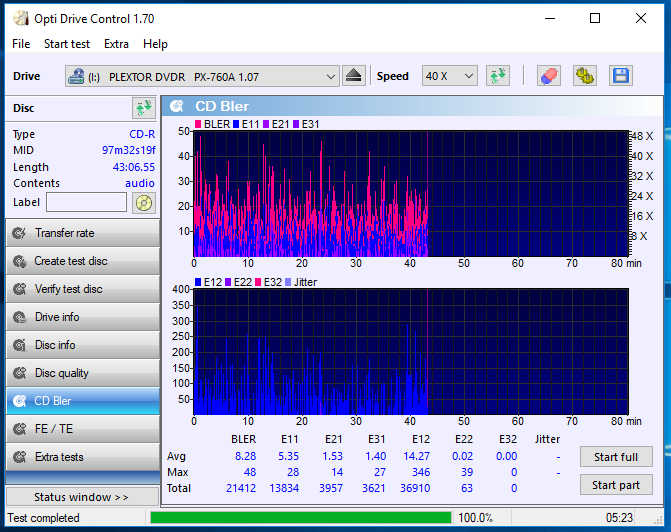The height and width of the screenshot is (532, 671).
Task: Select Transfer rate in sidebar
Action: click(x=83, y=233)
